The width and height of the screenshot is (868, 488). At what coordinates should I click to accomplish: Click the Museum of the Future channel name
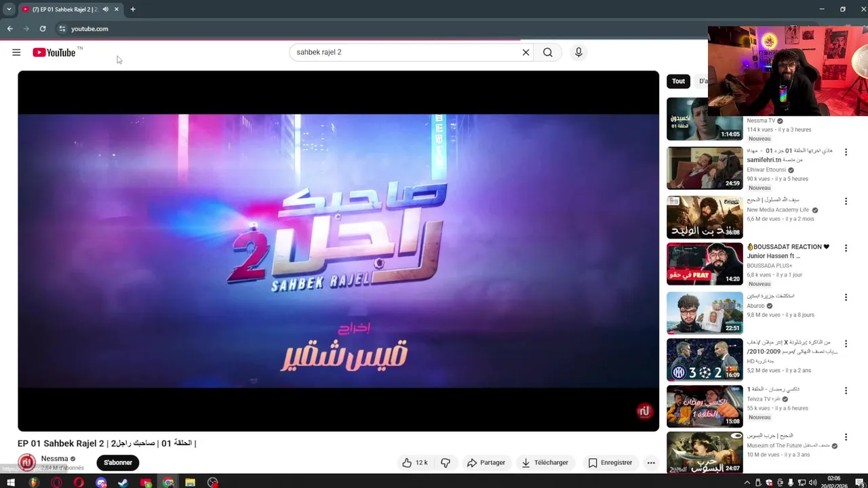788,446
